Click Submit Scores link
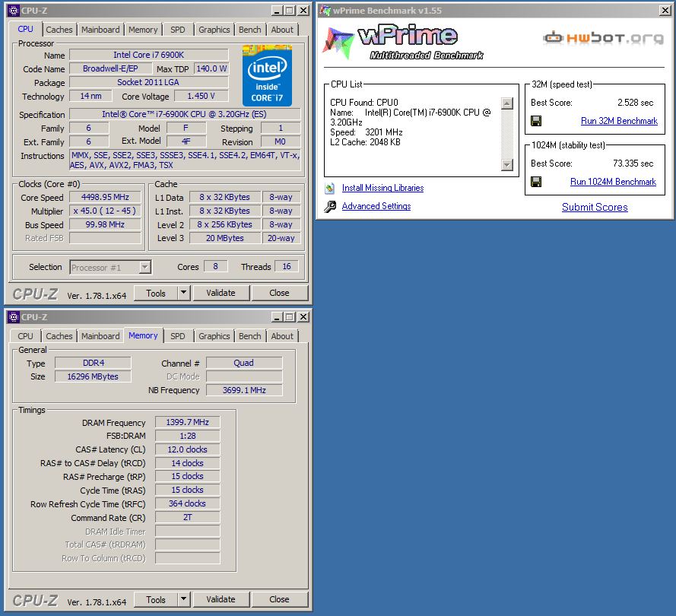676x616 pixels. pyautogui.click(x=595, y=208)
